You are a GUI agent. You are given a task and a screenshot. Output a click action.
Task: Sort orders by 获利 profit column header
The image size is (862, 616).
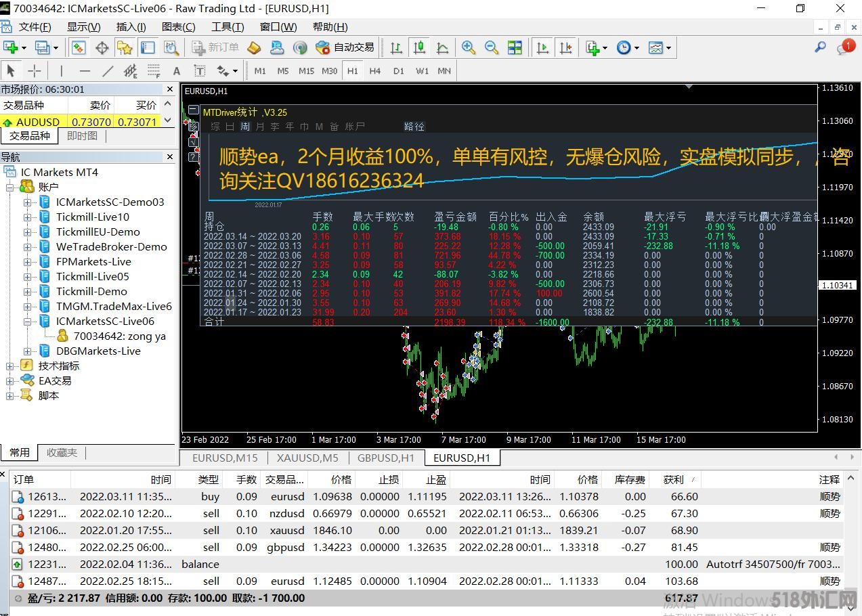coord(673,479)
